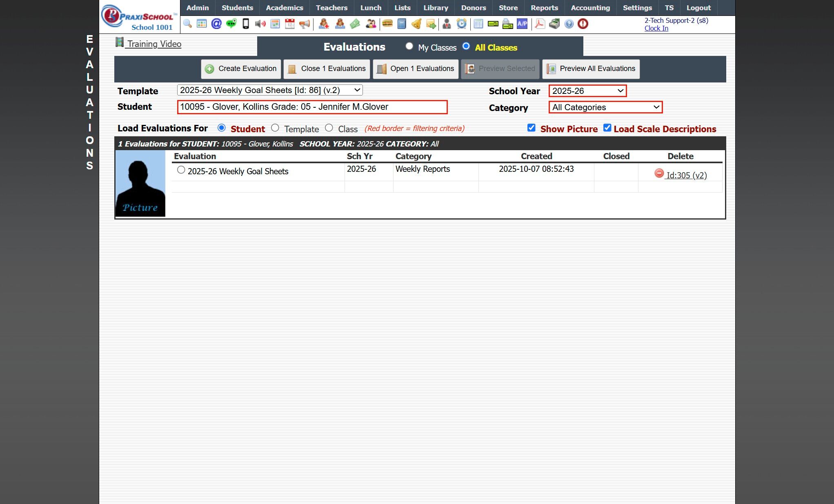Select the My Classes radio button
Viewport: 834px width, 504px height.
pyautogui.click(x=409, y=47)
